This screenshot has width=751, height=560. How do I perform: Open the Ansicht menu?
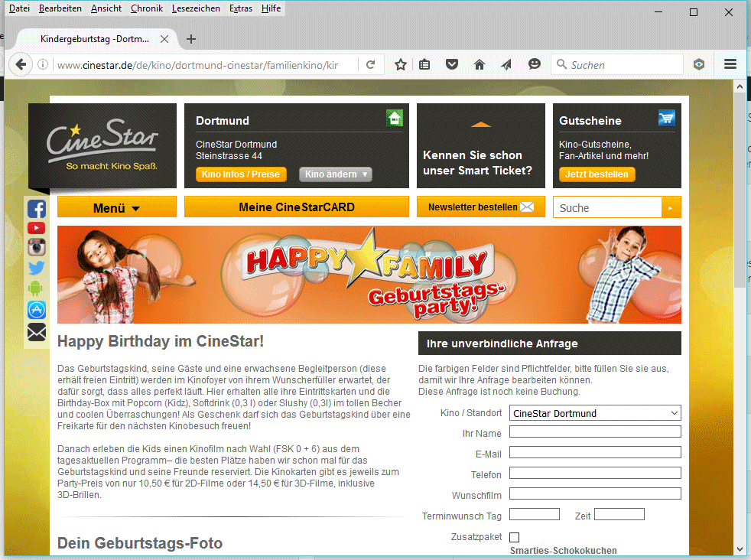106,8
